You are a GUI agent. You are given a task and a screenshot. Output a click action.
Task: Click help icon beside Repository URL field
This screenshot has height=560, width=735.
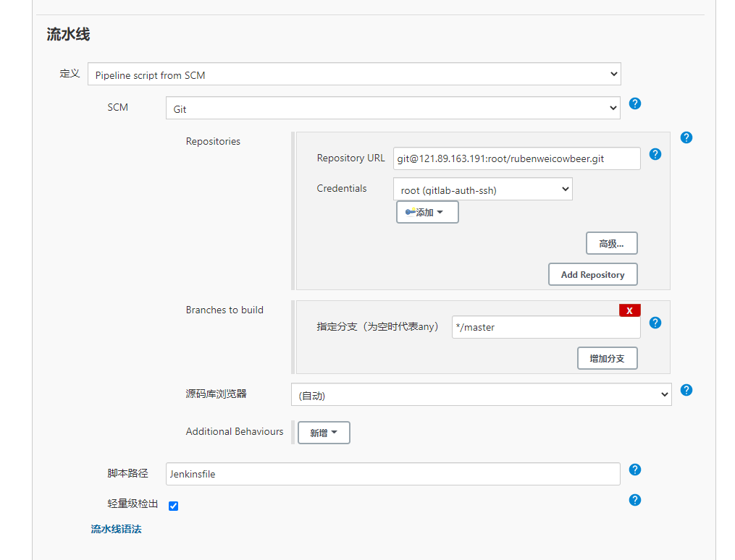655,154
